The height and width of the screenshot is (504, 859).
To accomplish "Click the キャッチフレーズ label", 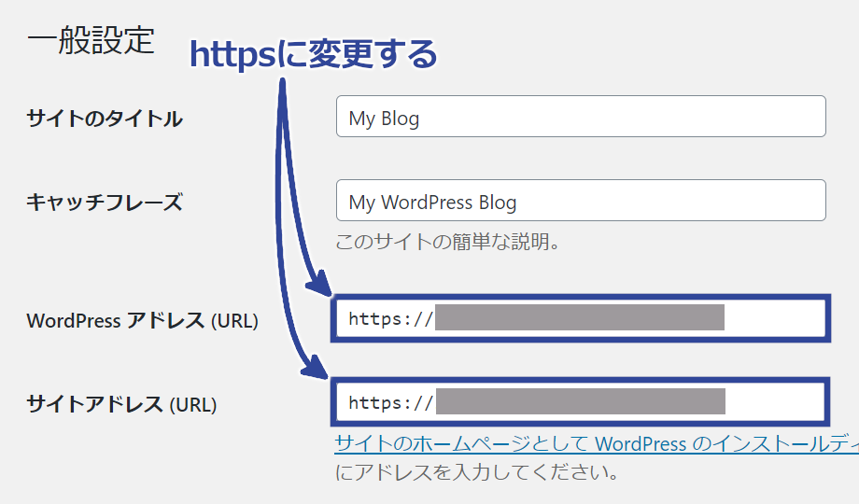I will click(x=105, y=203).
